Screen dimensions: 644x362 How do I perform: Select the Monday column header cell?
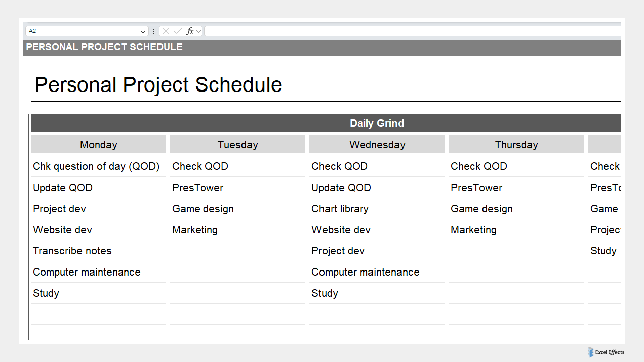pyautogui.click(x=98, y=144)
